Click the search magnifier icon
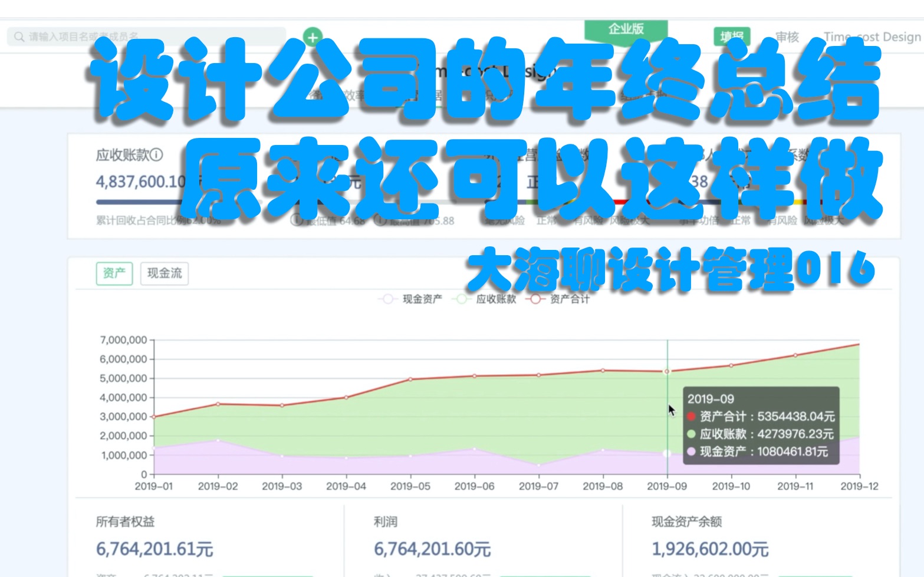 pyautogui.click(x=19, y=37)
